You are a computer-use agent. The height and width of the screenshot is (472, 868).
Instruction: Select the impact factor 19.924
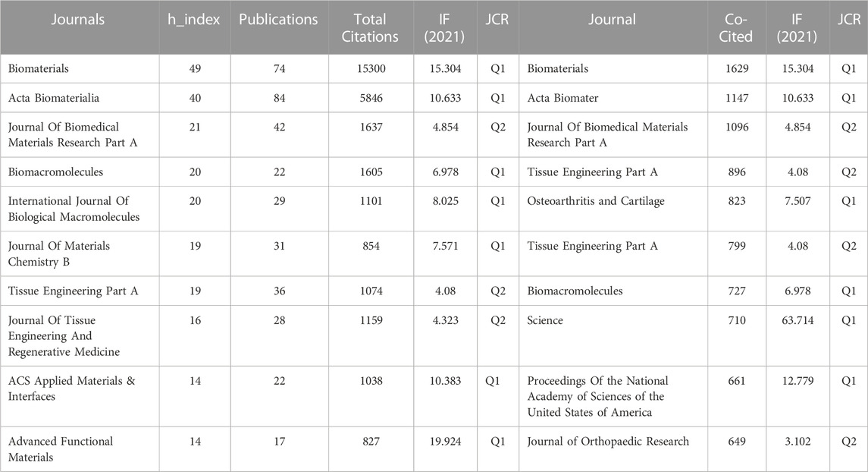click(x=446, y=442)
